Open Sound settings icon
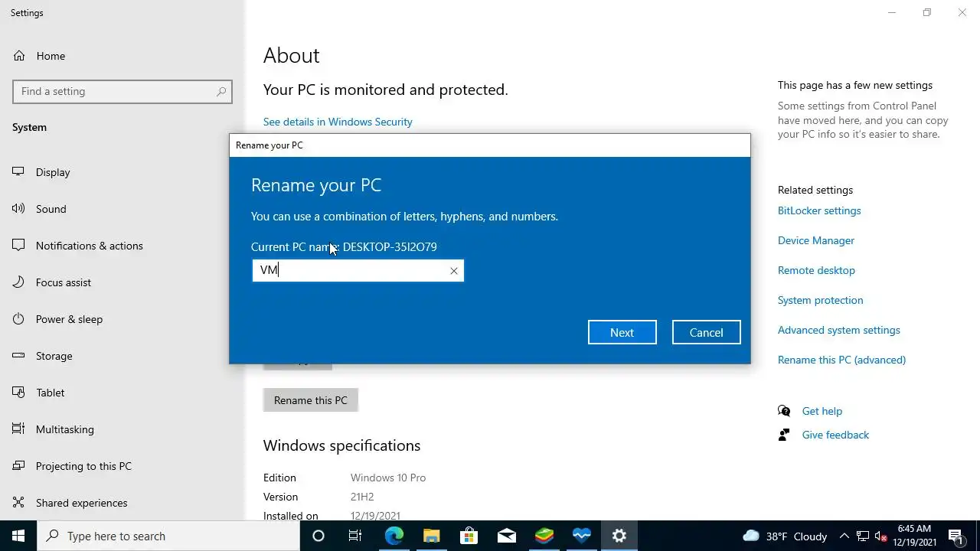 (x=18, y=209)
